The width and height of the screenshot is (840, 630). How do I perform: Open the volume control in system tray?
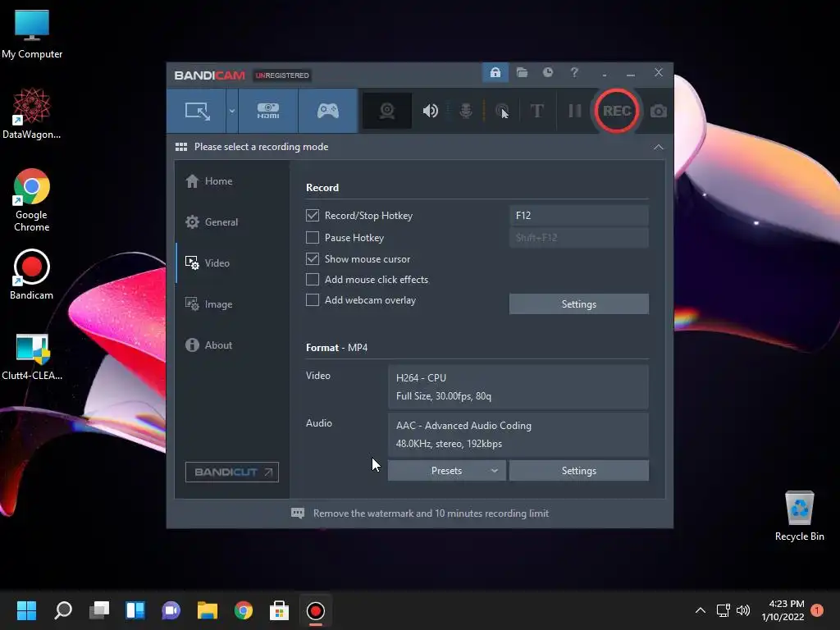743,610
